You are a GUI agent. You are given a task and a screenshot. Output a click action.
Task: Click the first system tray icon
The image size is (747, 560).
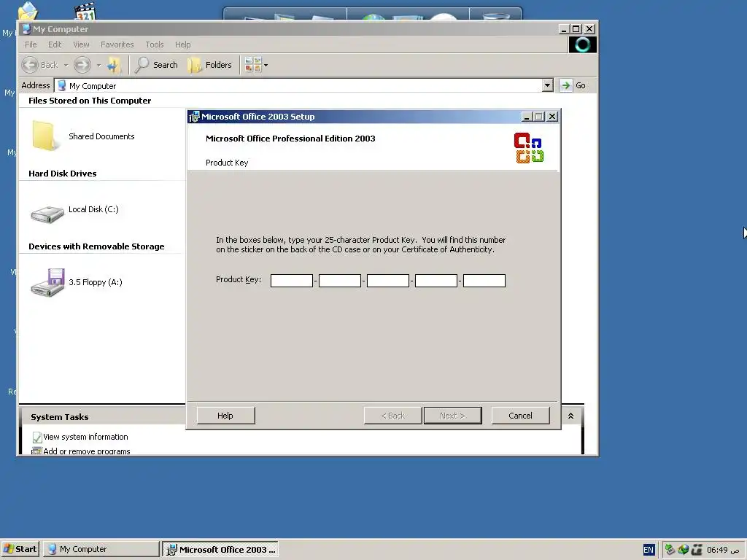tap(670, 550)
